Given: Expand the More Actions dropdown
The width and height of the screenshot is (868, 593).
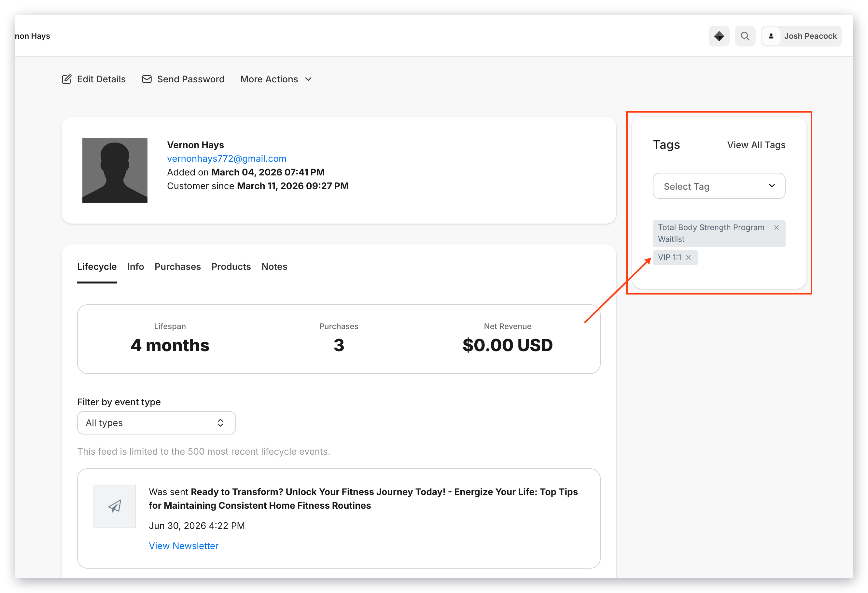Looking at the screenshot, I should coord(276,79).
